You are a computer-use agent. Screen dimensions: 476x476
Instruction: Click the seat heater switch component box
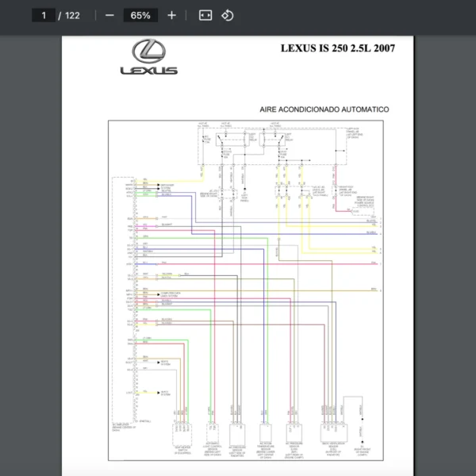coord(184,435)
